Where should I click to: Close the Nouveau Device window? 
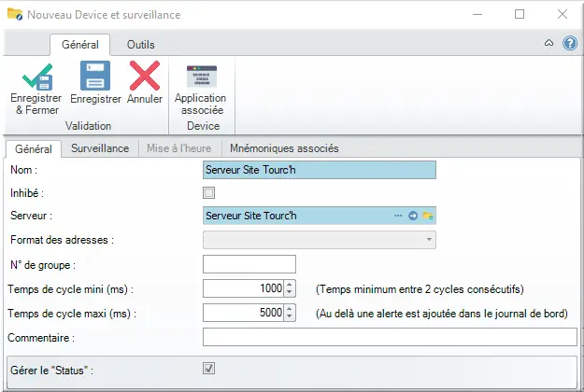[563, 14]
